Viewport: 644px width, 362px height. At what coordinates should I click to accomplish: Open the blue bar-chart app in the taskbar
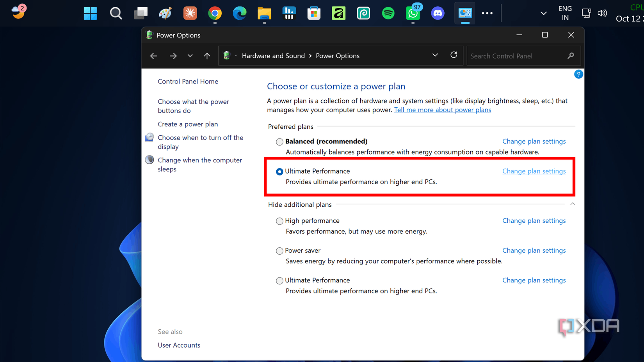click(289, 13)
